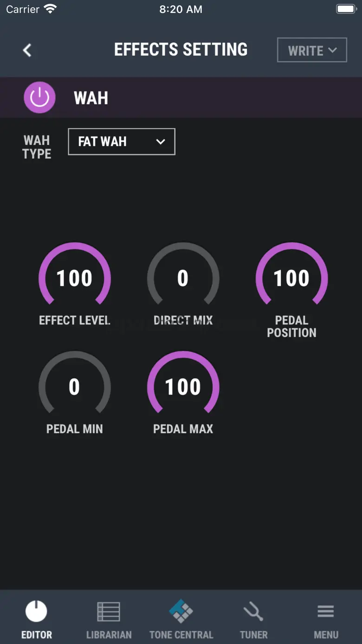Select the PEDAL MAX knob

(183, 387)
